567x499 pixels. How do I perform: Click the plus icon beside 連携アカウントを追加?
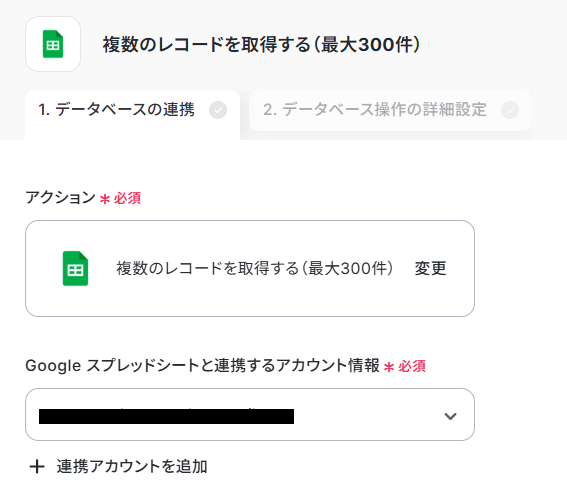[37, 466]
